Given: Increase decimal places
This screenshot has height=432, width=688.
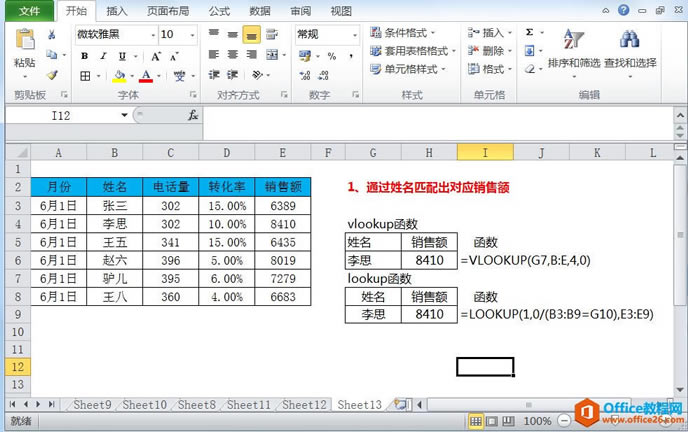Looking at the screenshot, I should pyautogui.click(x=305, y=75).
